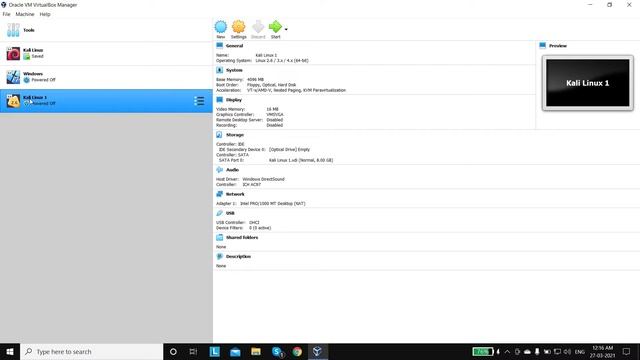Open the Mail app on taskbar
The width and height of the screenshot is (640, 360).
click(x=235, y=351)
